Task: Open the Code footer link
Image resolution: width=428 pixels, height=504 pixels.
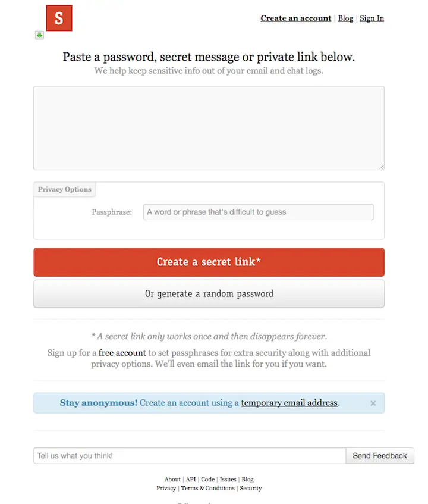Action: pos(207,479)
